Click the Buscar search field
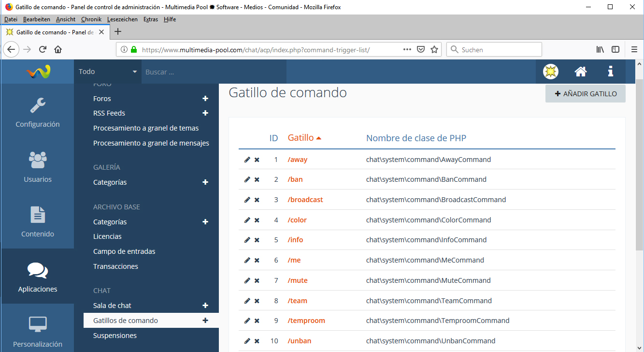 pos(214,72)
